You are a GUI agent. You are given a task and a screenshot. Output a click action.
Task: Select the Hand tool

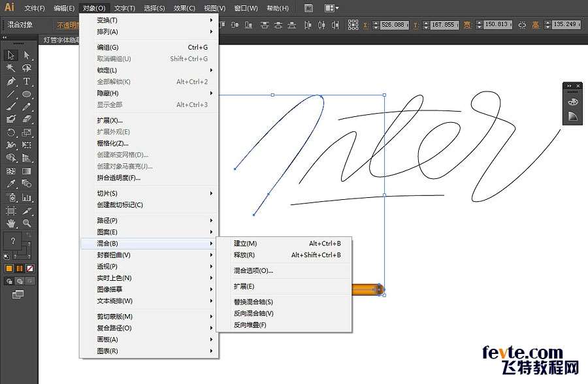click(x=11, y=223)
